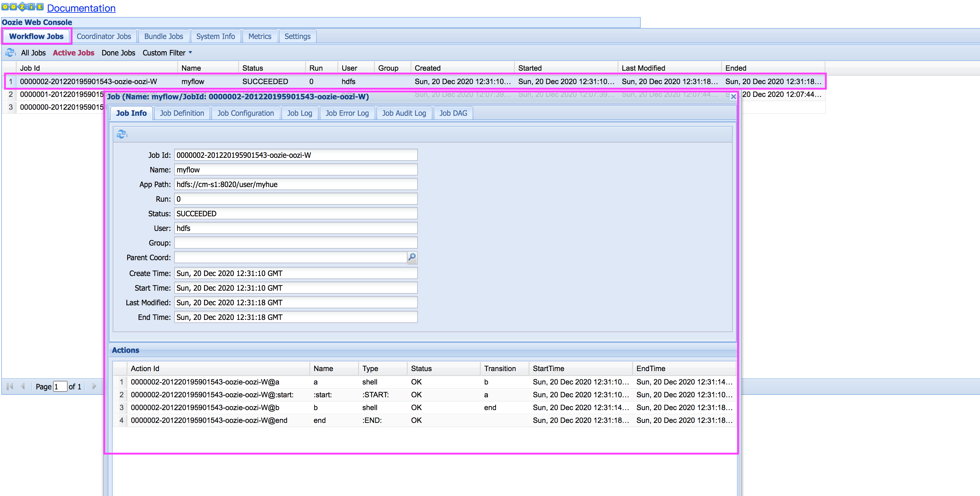Open the Job Definition tab
The height and width of the screenshot is (496, 980).
[x=182, y=113]
